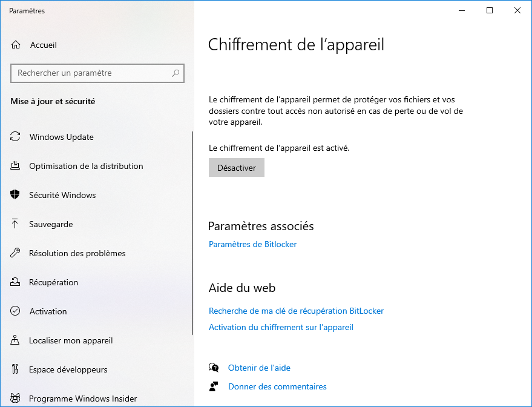Open Recherche de ma clé de récupération BitLocker

(296, 311)
